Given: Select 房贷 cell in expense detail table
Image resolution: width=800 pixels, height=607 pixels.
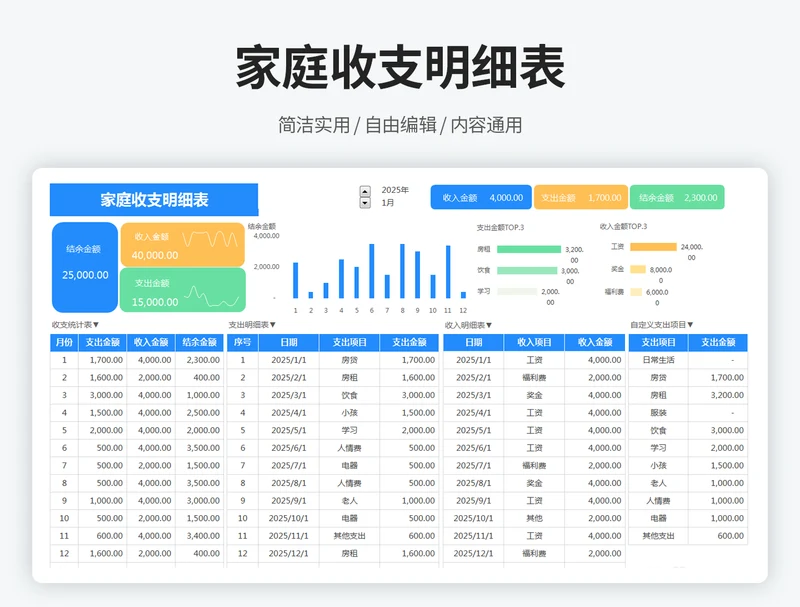Looking at the screenshot, I should coord(349,360).
